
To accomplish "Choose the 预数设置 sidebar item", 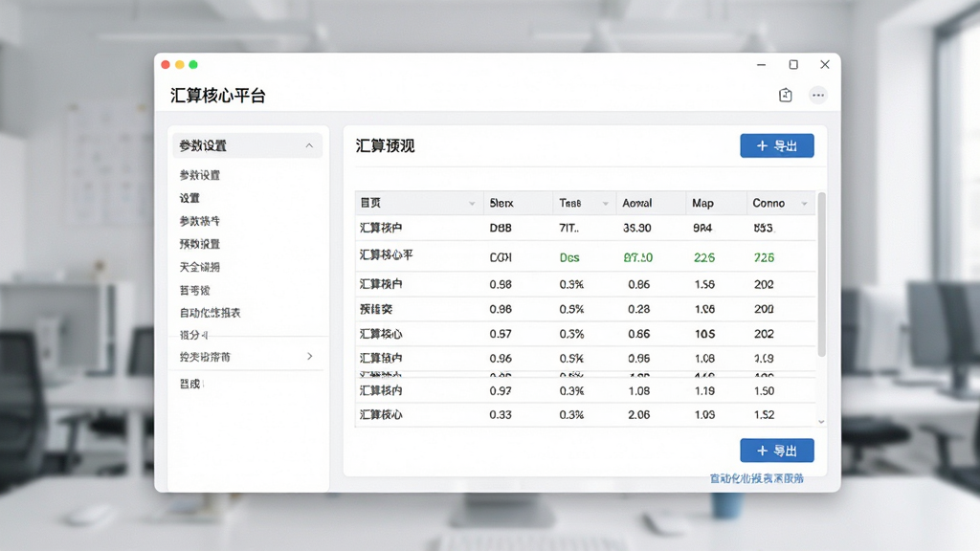I will coord(200,244).
